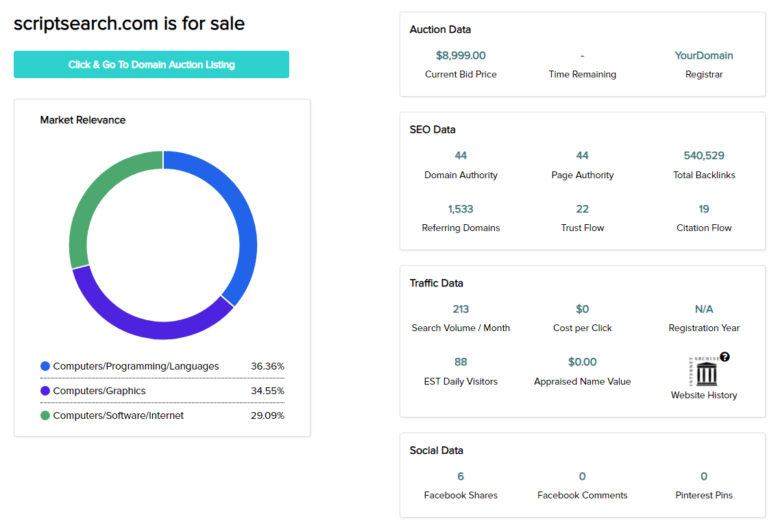The width and height of the screenshot is (778, 532).
Task: Click the purple Computers/Graphics legend dot
Action: [45, 391]
